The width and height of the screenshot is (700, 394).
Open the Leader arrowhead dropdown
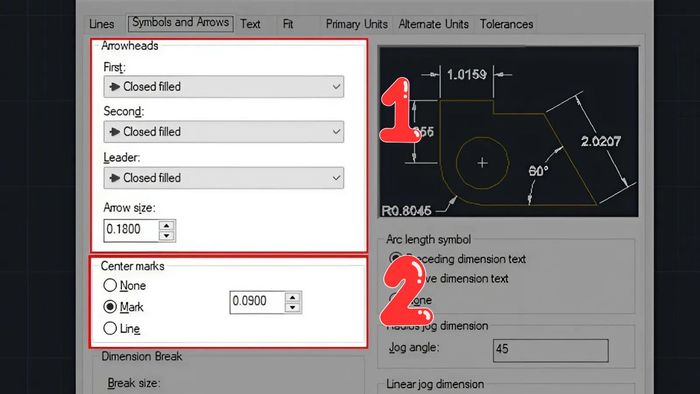(224, 178)
